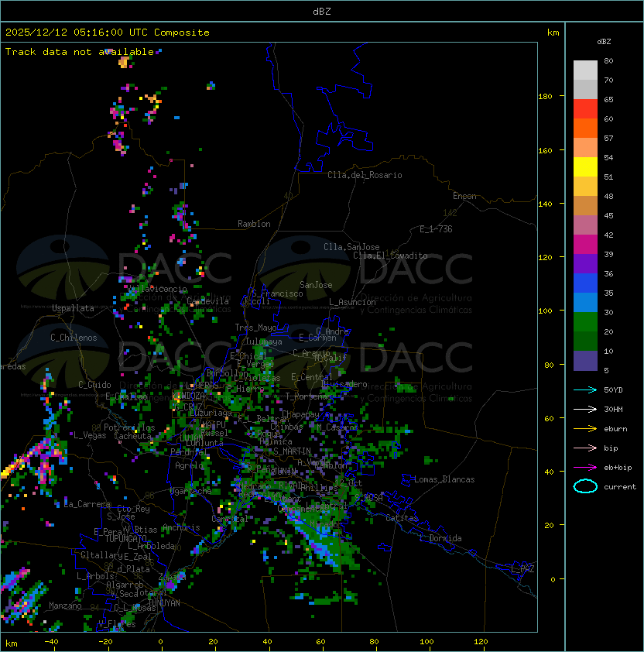Click the 'eb+bip' legend label
644x652 pixels.
(618, 468)
